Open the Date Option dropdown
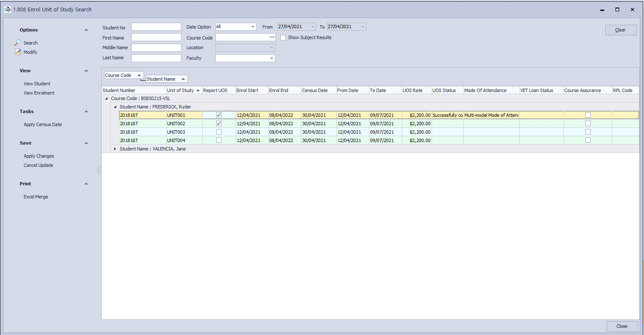Screen dimensions: 644x335 [x=253, y=27]
